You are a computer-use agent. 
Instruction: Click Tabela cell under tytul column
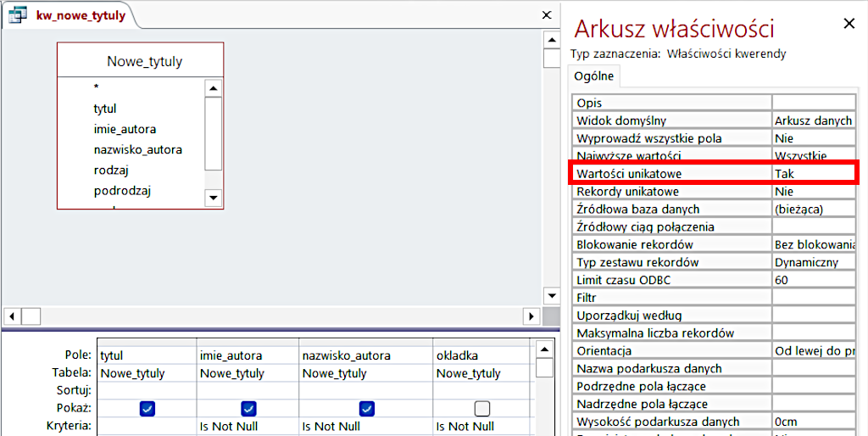pyautogui.click(x=147, y=373)
